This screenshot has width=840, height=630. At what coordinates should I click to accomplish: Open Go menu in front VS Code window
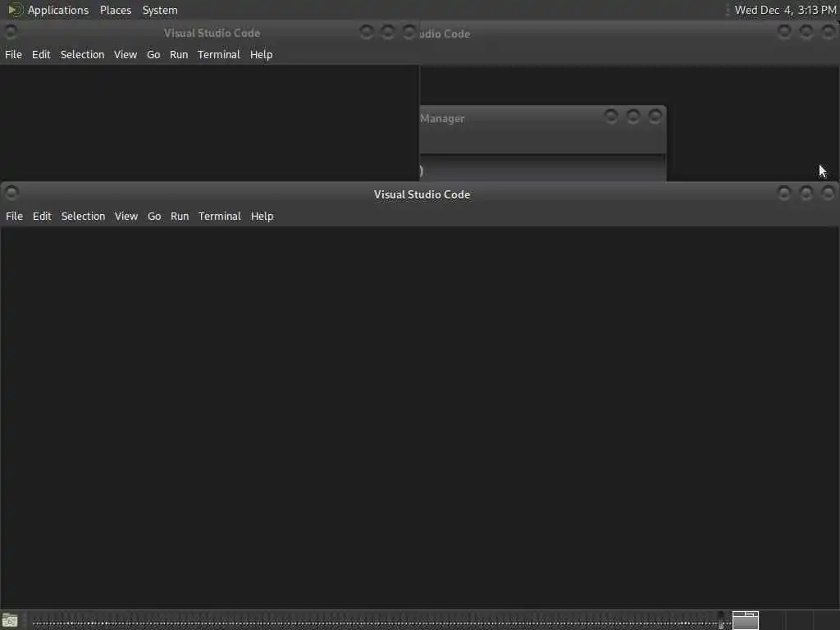pyautogui.click(x=154, y=216)
